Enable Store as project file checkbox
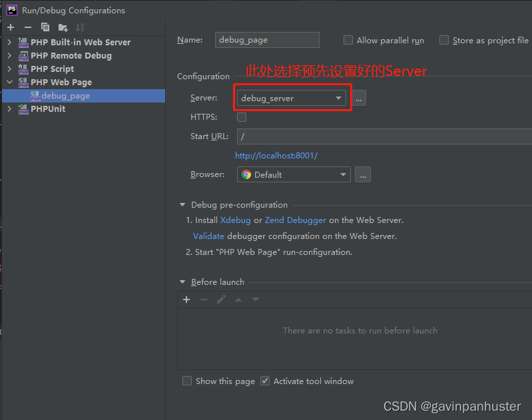The height and width of the screenshot is (420, 532). tap(444, 40)
